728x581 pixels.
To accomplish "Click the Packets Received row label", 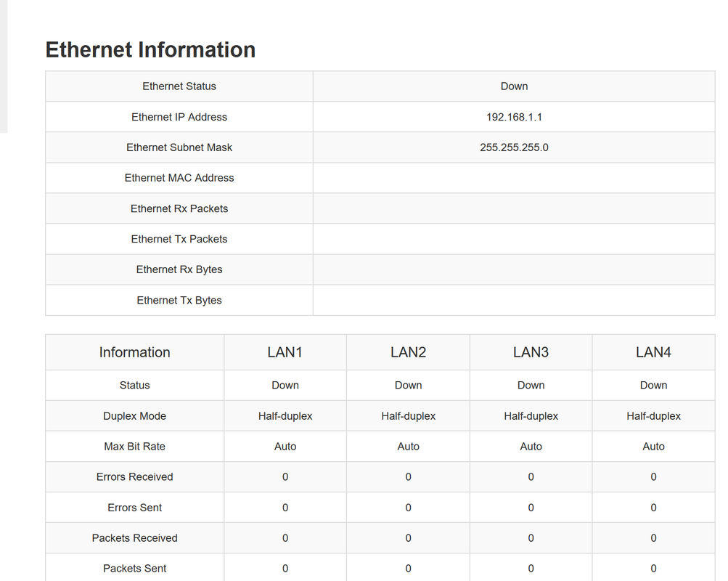I will point(135,538).
